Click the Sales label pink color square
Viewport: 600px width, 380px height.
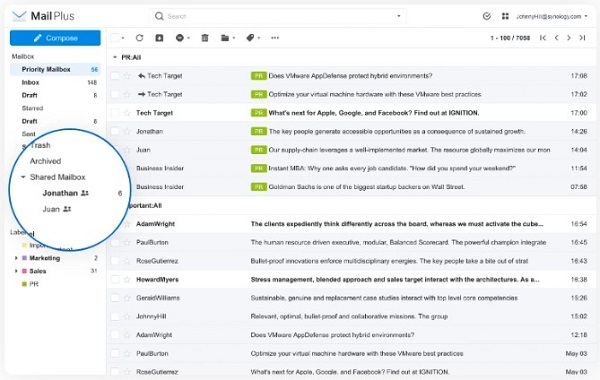pos(24,271)
